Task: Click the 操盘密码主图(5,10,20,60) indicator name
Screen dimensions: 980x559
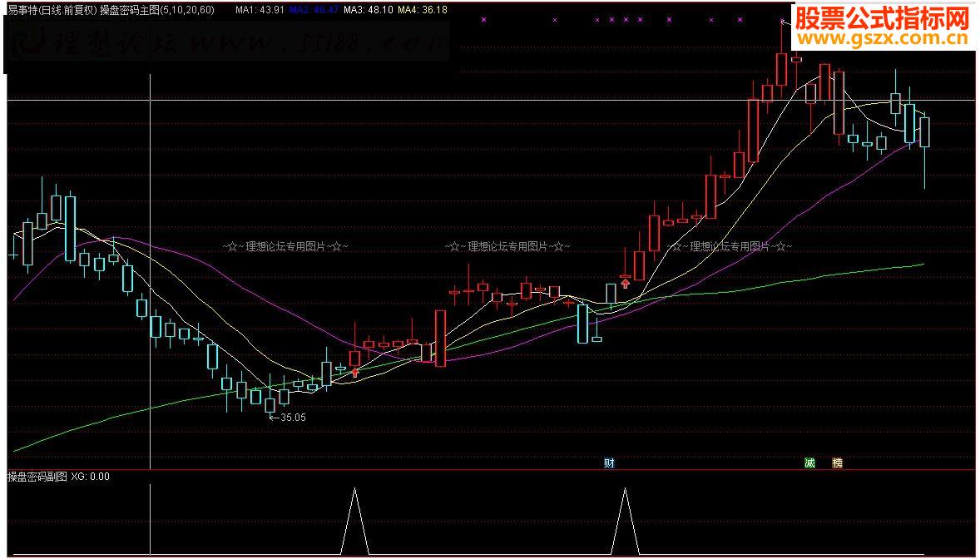Action: click(x=157, y=10)
